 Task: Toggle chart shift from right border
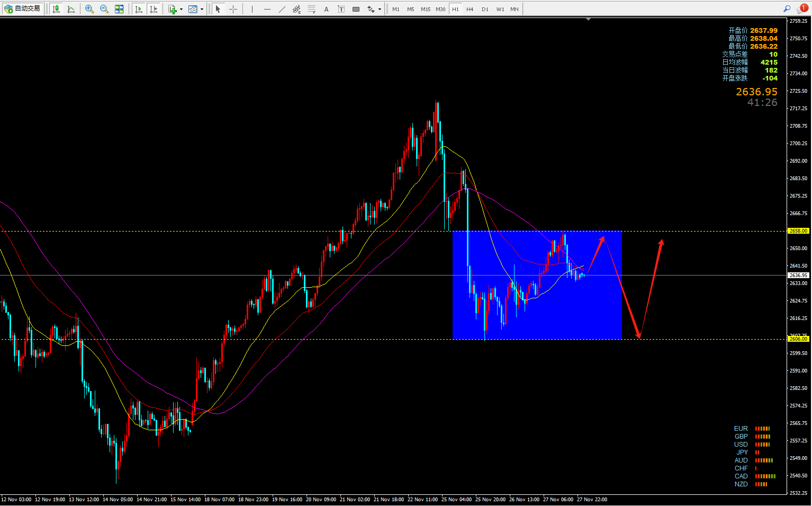[154, 9]
